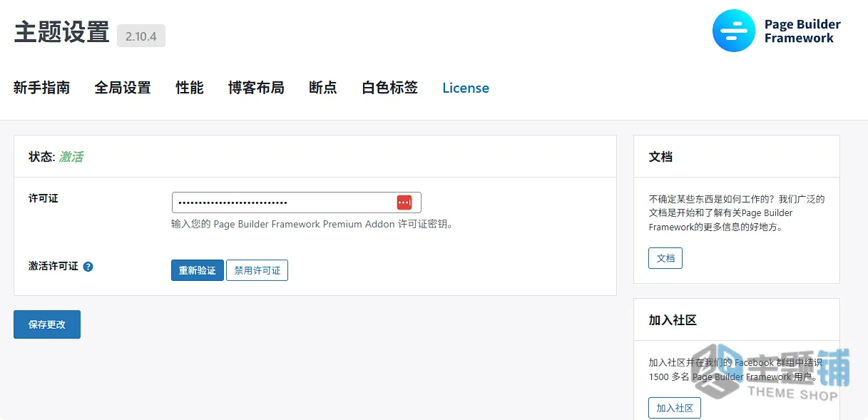Click the 文档 panel heading

click(x=660, y=157)
